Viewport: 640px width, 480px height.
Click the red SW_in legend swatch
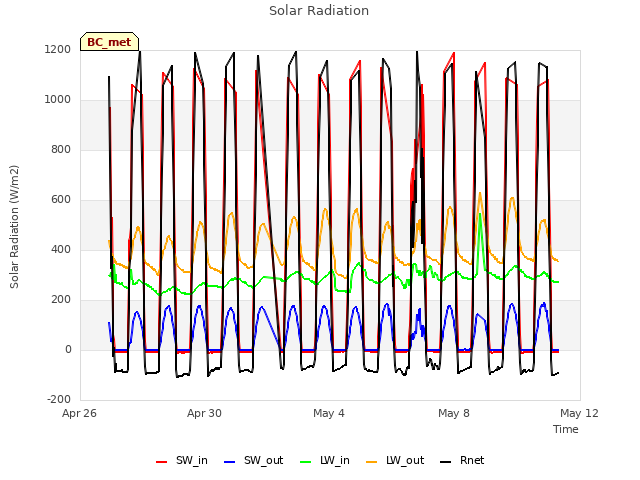(162, 462)
